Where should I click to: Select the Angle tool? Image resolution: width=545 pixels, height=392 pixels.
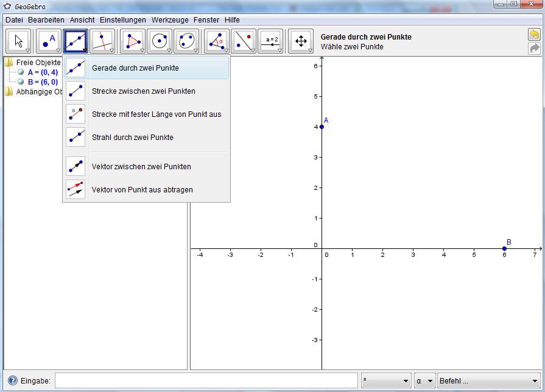[217, 41]
